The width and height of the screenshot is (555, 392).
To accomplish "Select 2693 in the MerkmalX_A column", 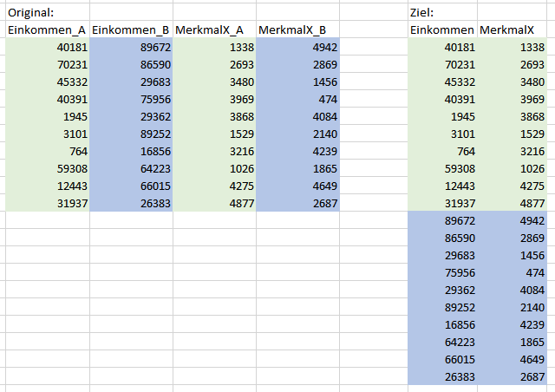I will pyautogui.click(x=214, y=64).
